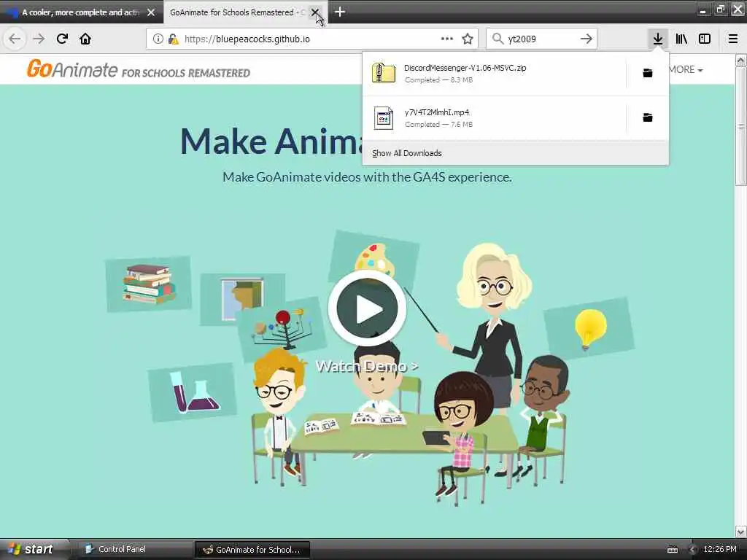The width and height of the screenshot is (747, 560).
Task: Click the 12:26 PM taskbar clock
Action: 720,549
